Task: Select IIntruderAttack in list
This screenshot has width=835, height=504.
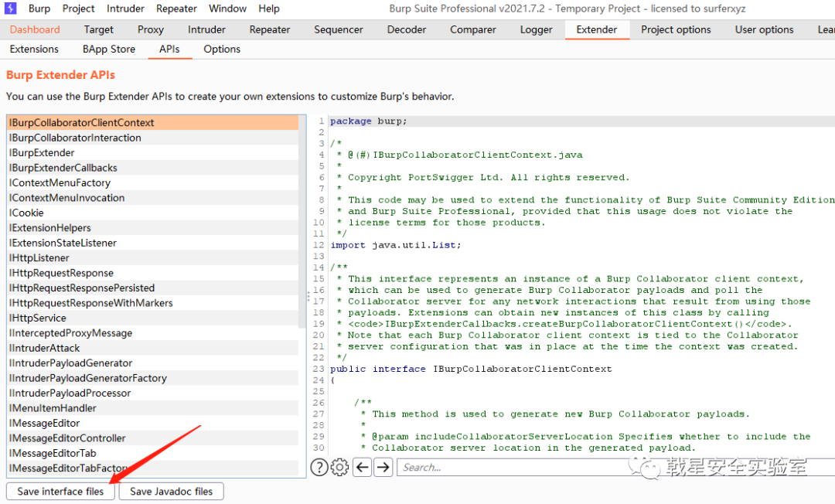Action: click(152, 348)
